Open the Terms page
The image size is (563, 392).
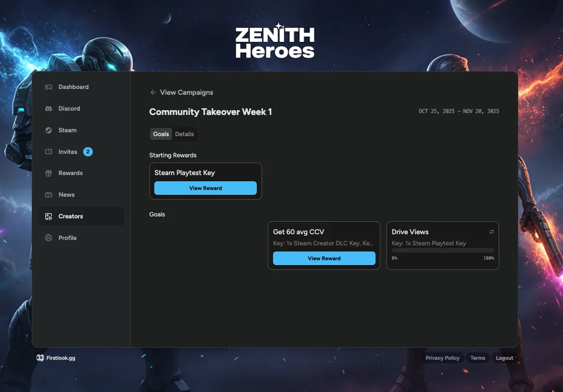pos(477,357)
